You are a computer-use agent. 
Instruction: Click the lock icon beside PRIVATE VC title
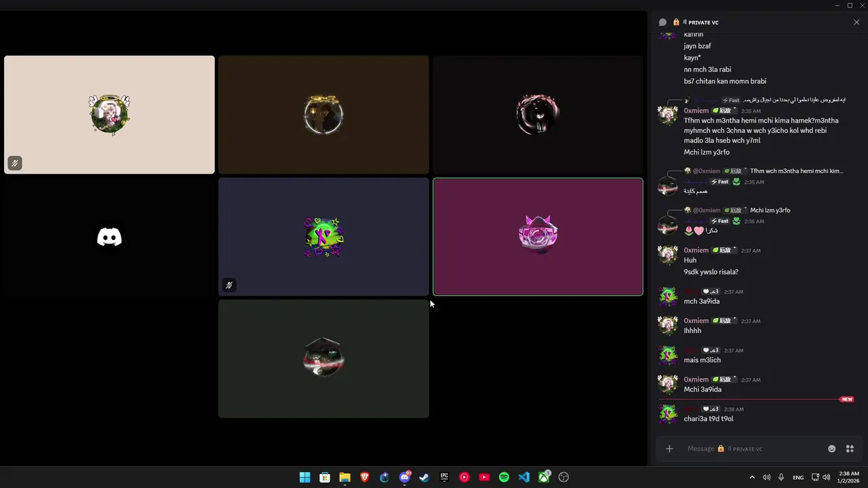(676, 22)
